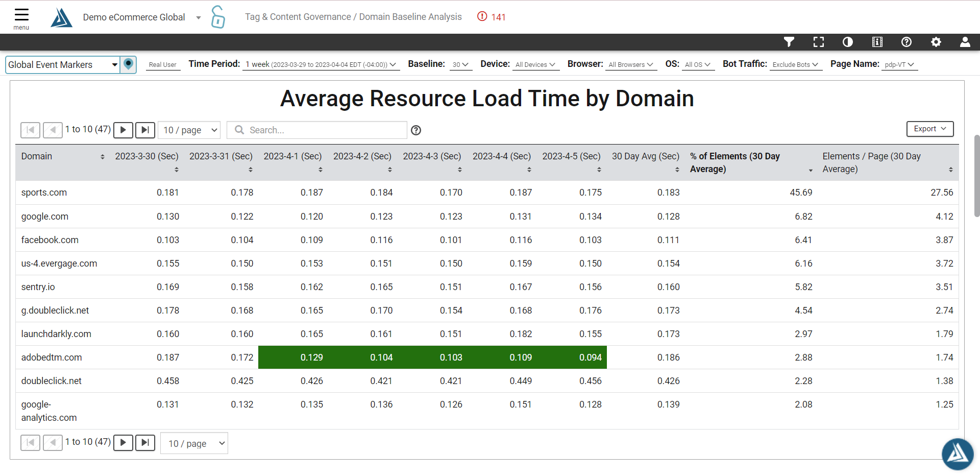Open the settings gear icon
980x476 pixels.
click(x=936, y=42)
